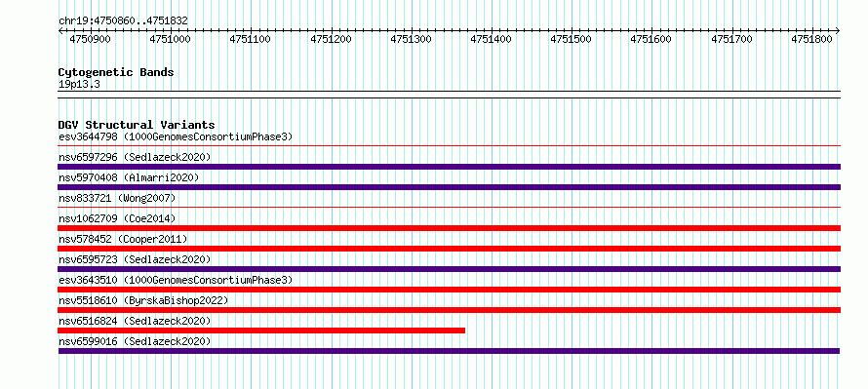Click the nsv6595723 purple variant bar

(450, 269)
